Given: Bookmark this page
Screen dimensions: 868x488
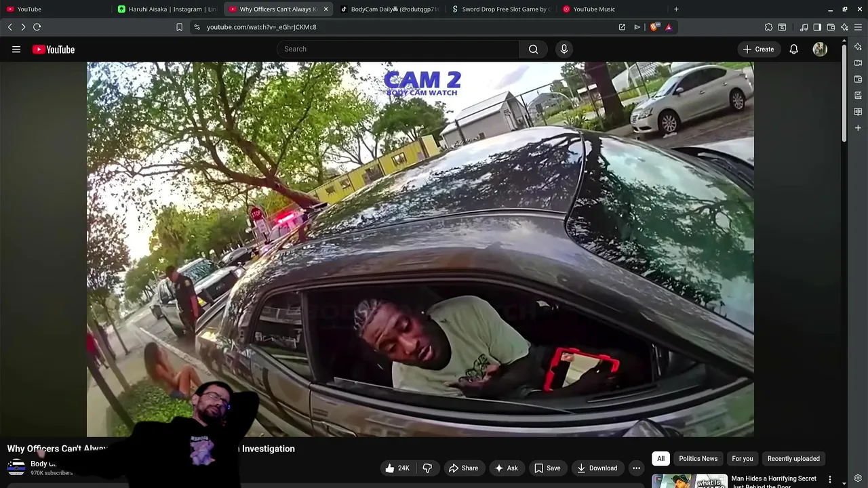Looking at the screenshot, I should coord(179,27).
